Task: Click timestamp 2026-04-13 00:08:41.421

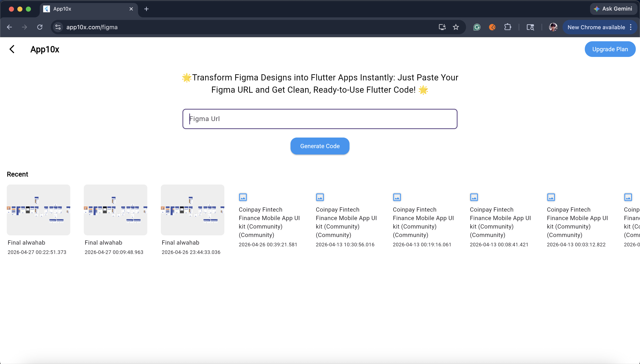Action: tap(499, 245)
